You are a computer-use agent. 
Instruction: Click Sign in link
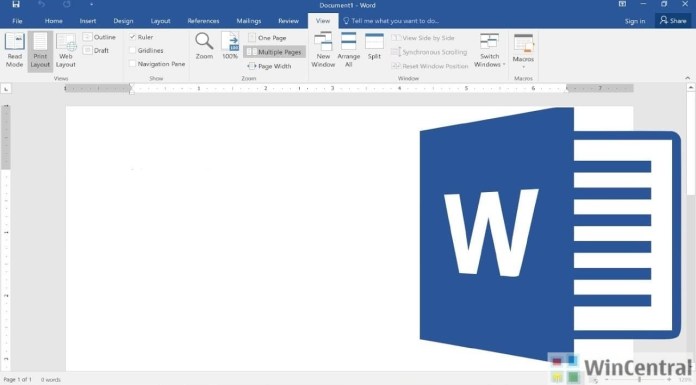point(635,21)
